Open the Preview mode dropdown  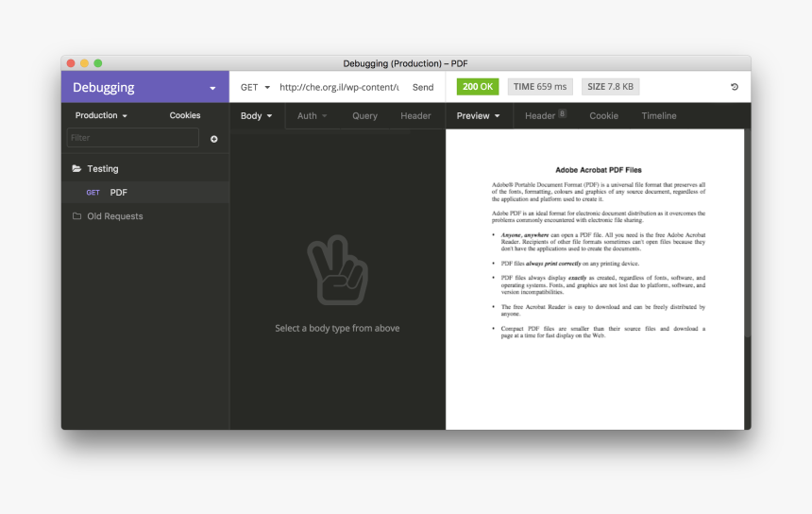coord(478,116)
